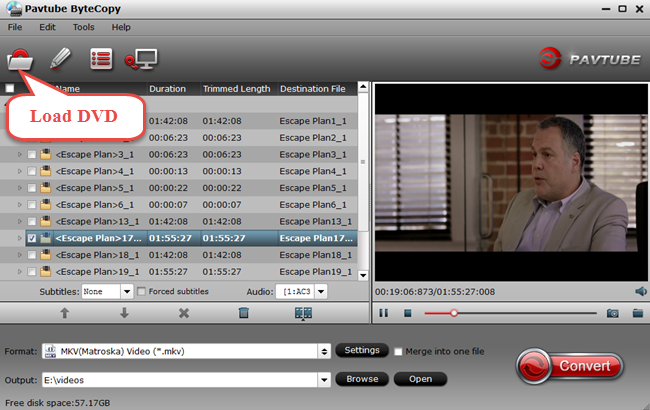Viewport: 650px width, 410px height.
Task: Click the Duration column header
Action: click(x=167, y=89)
